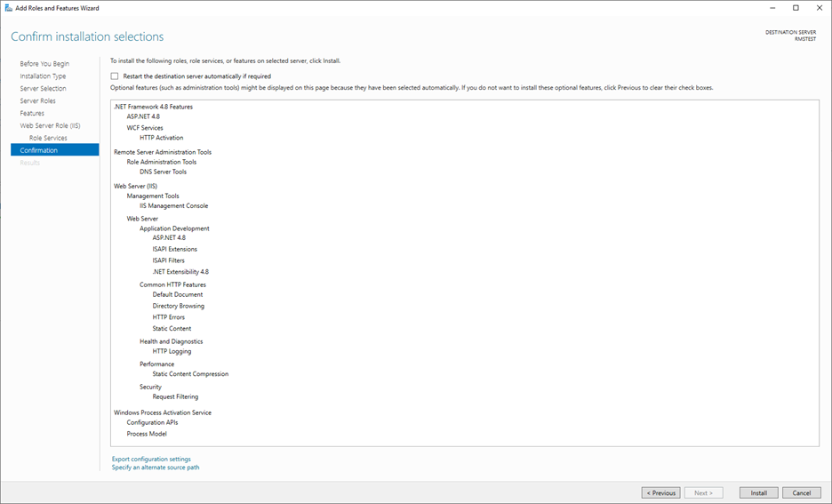
Task: Open the Server Selection step
Action: [43, 89]
